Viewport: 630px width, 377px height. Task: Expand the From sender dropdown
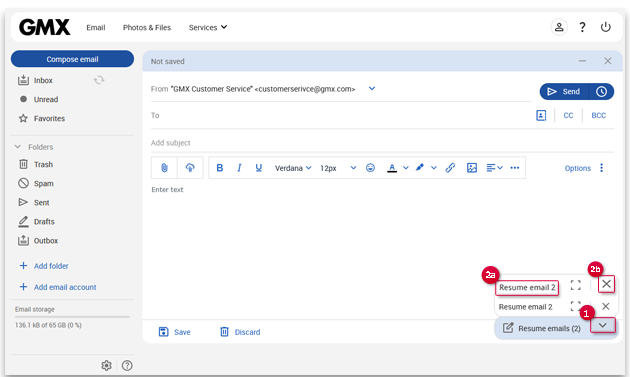click(x=372, y=88)
